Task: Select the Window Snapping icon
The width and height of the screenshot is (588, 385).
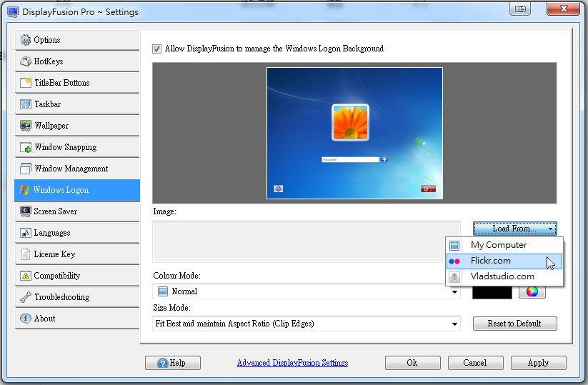Action: pos(26,147)
